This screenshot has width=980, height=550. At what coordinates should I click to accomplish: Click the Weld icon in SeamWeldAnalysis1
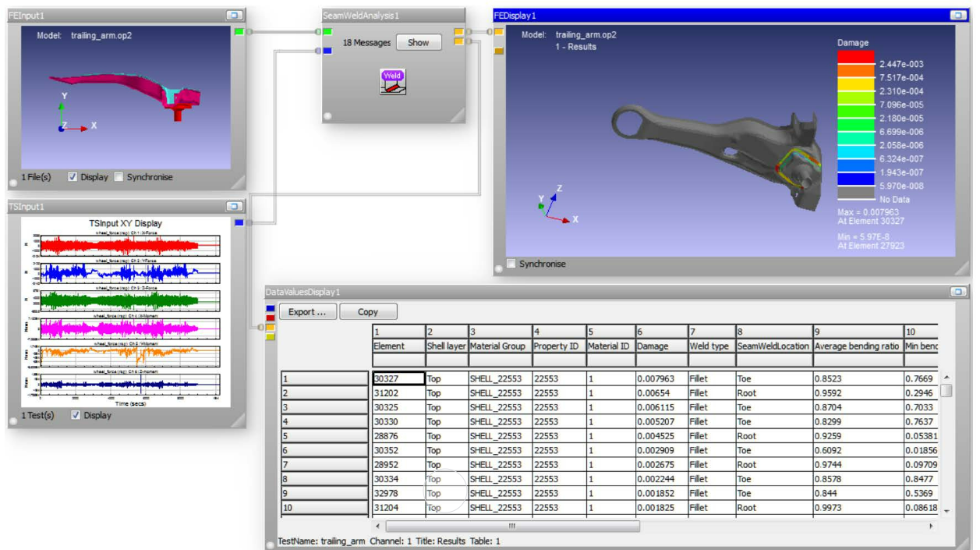pos(393,81)
